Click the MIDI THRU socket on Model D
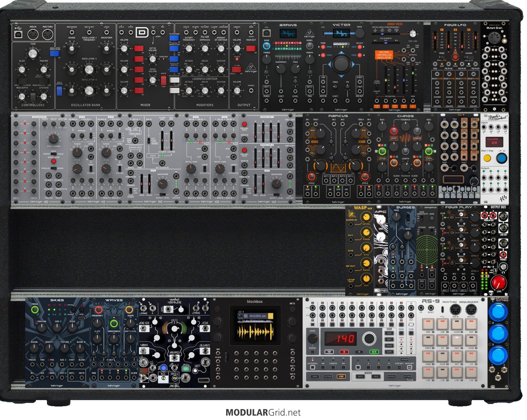Screen dimensions: 527x420 coord(47,34)
